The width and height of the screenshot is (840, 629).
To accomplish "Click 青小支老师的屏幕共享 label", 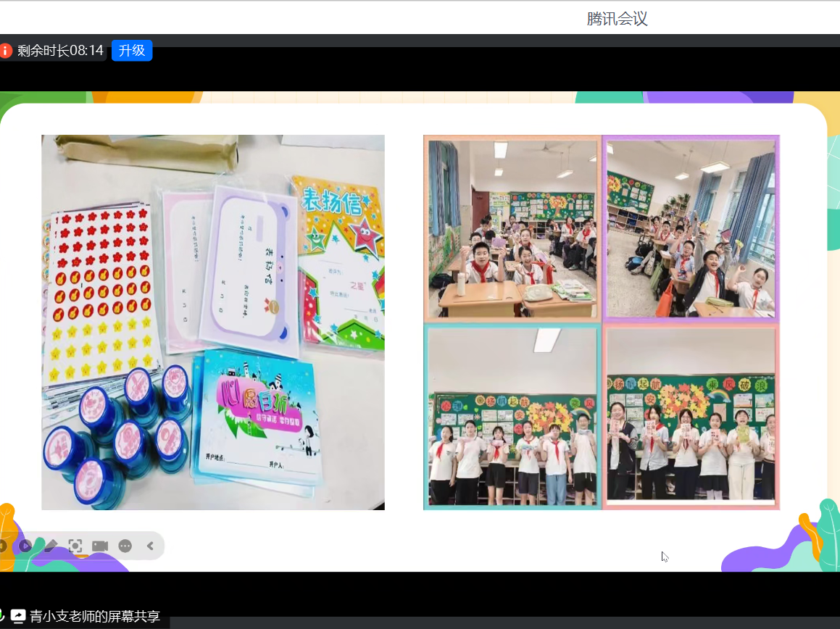I will [x=94, y=617].
